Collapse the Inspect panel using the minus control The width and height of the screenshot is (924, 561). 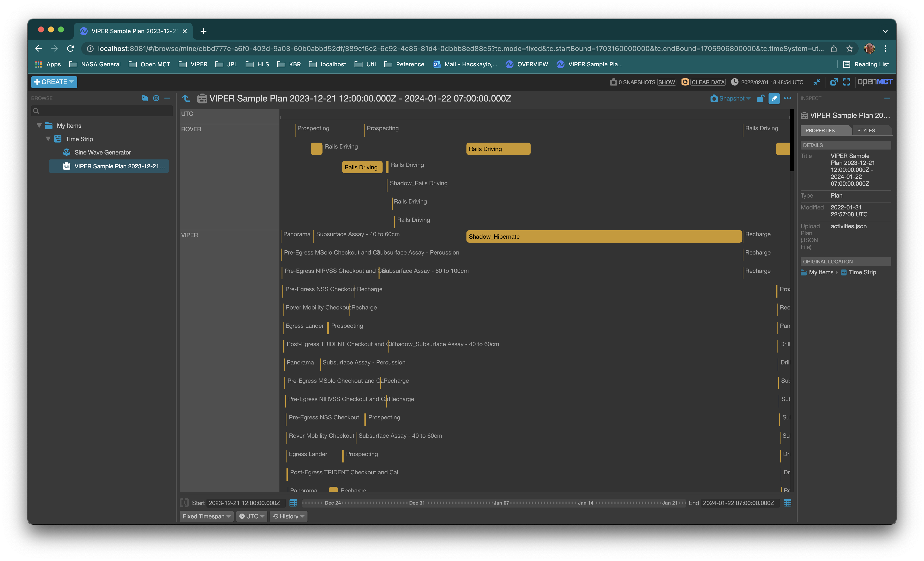887,98
